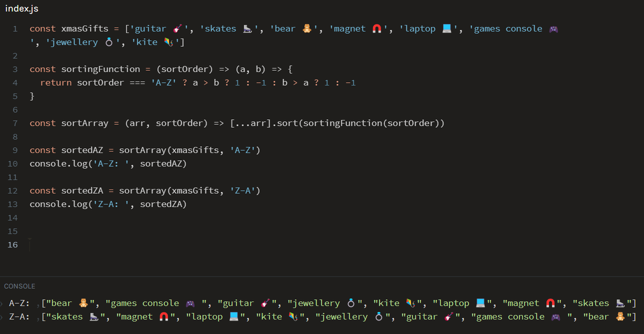Click the games console emoji on line 1

(x=553, y=28)
